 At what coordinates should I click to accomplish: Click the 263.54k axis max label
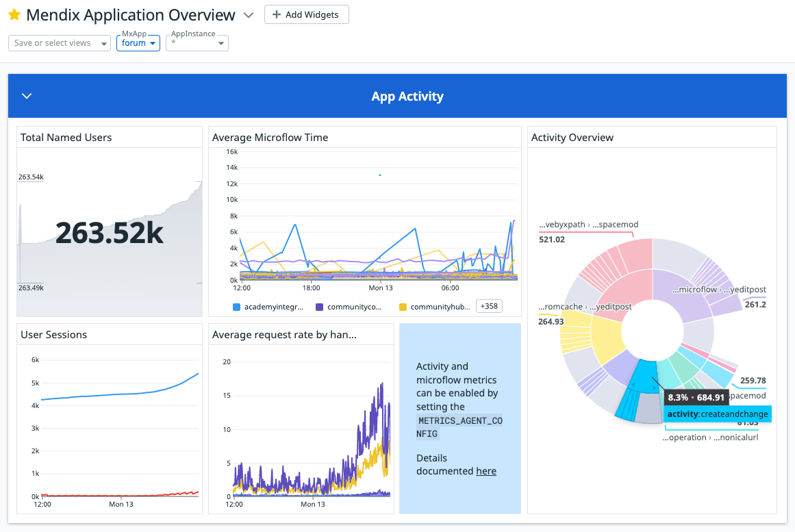click(31, 177)
